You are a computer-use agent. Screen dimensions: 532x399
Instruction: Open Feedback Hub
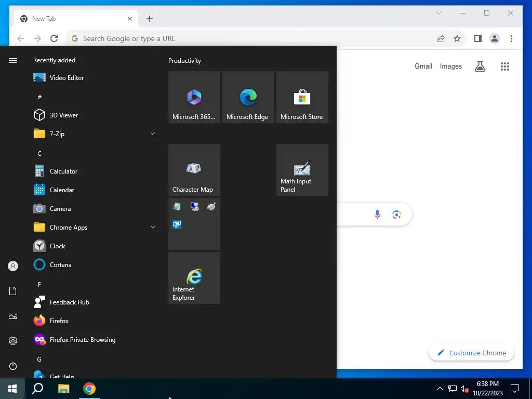click(94, 302)
